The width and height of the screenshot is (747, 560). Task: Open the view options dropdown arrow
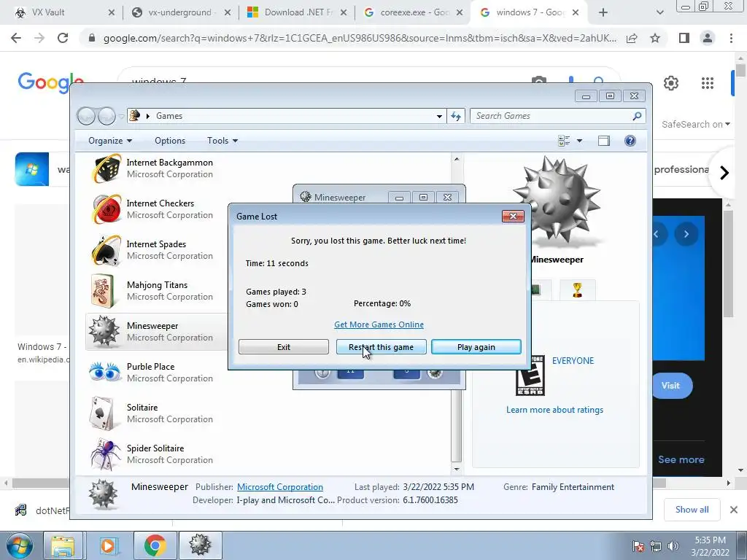(x=579, y=141)
